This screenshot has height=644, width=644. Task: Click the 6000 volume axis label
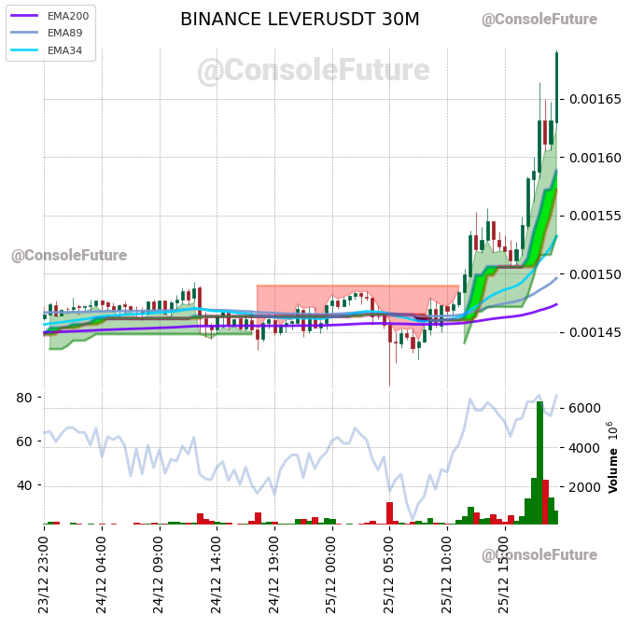tap(585, 408)
